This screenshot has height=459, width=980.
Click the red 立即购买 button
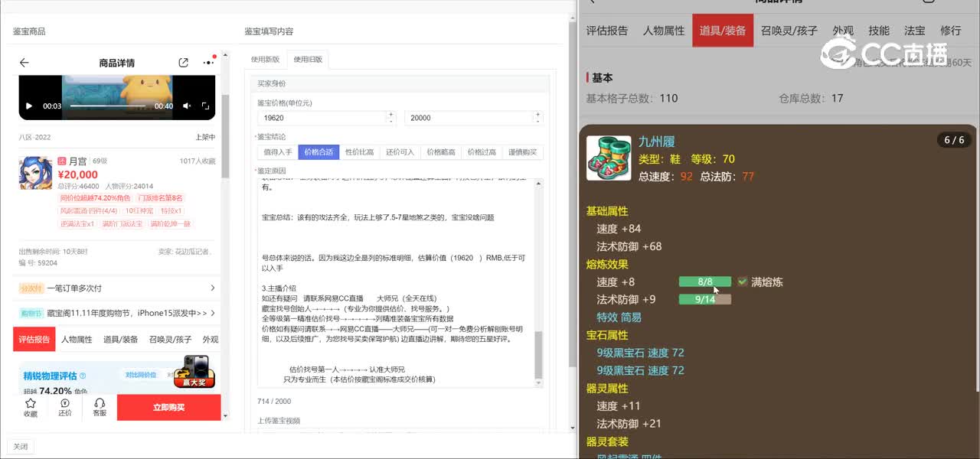tap(168, 407)
